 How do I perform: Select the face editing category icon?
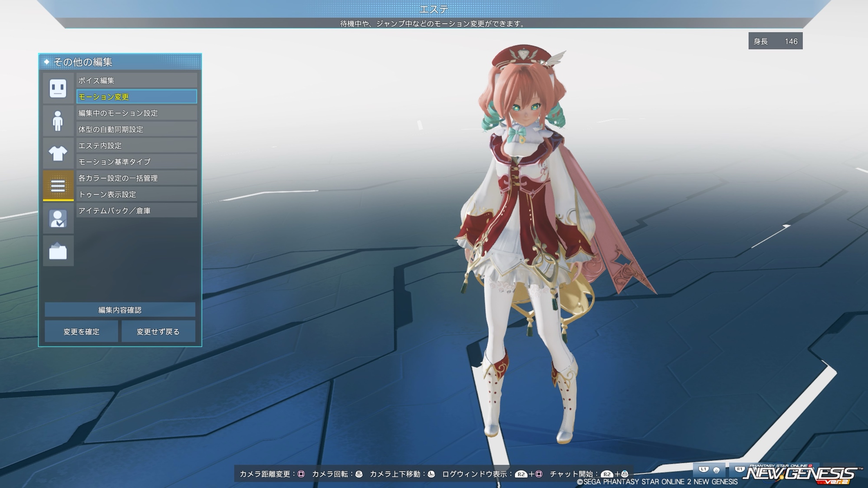point(58,88)
